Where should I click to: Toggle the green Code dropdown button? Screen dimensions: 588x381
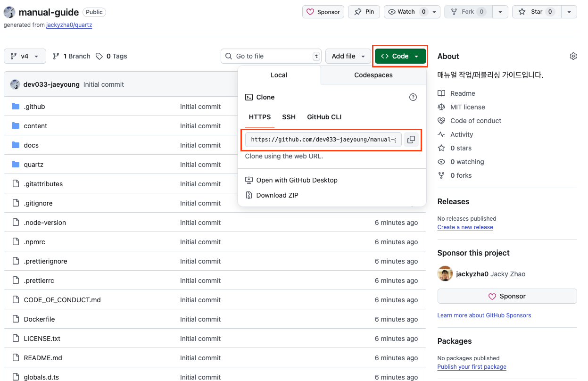(x=400, y=56)
